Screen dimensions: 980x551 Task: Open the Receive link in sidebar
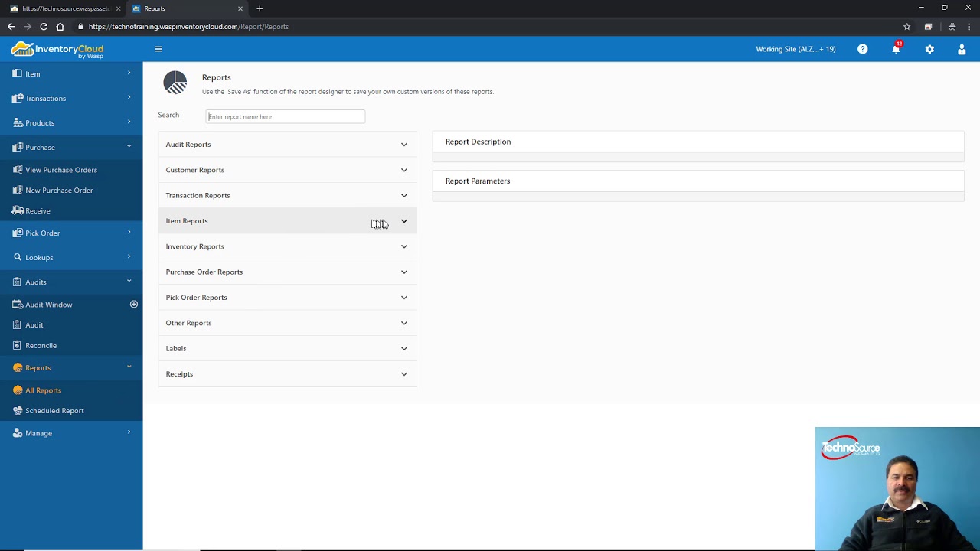tap(38, 211)
